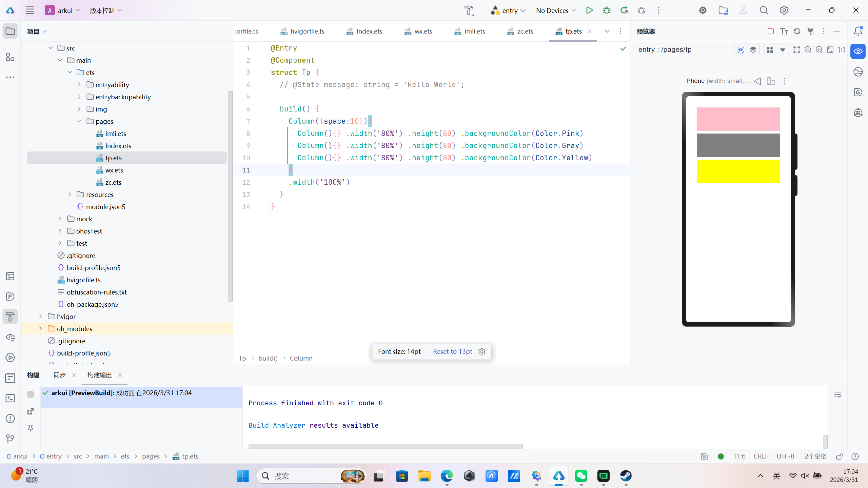The height and width of the screenshot is (488, 868).
Task: Open the No Devices dropdown
Action: pyautogui.click(x=556, y=11)
